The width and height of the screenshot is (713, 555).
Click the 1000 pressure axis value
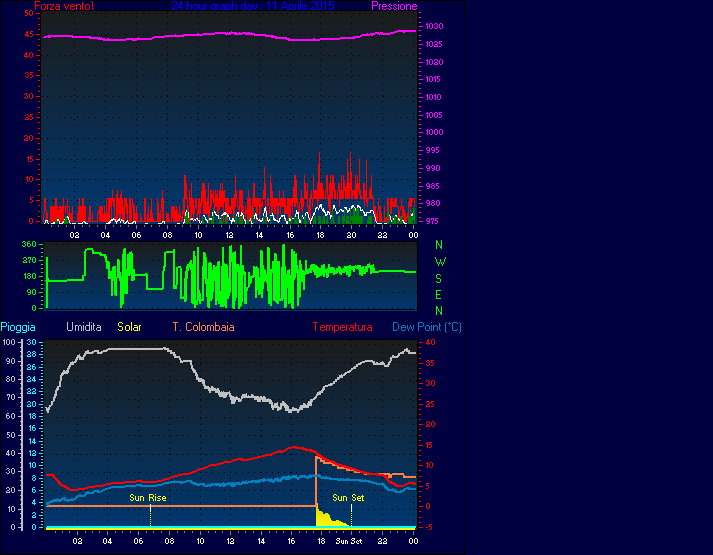pos(434,132)
